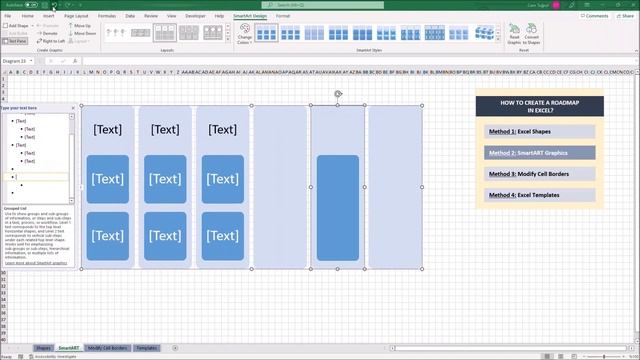Viewport: 640px width, 360px height.
Task: Click the Insert Function fx icon
Action: (75, 61)
